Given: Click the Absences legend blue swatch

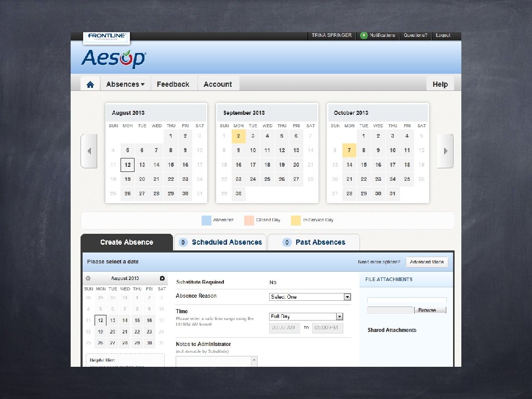Looking at the screenshot, I should click(206, 220).
